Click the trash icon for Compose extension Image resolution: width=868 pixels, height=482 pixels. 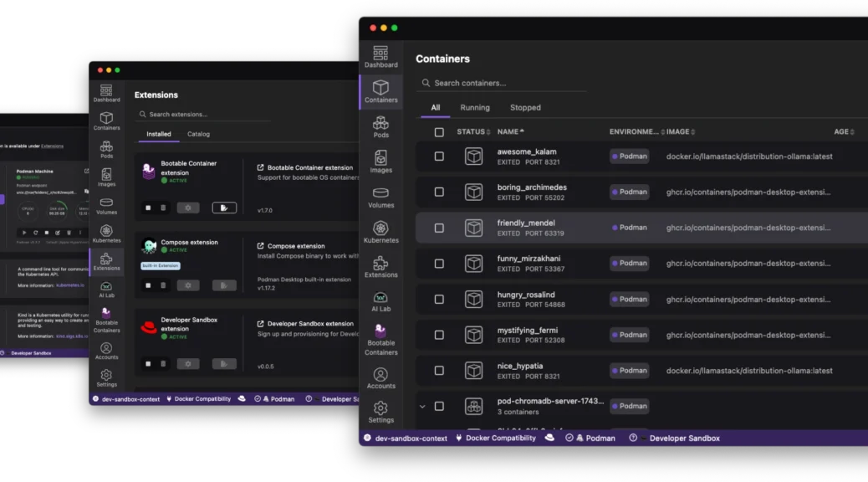(x=163, y=285)
